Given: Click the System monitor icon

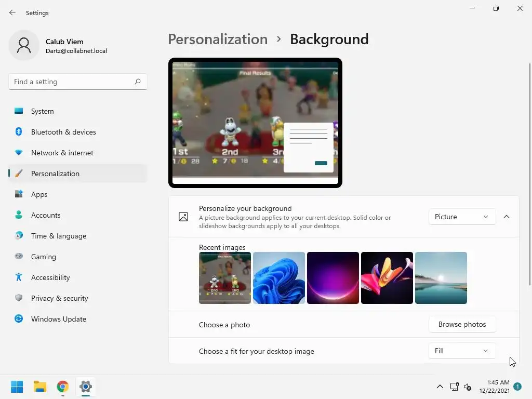Looking at the screenshot, I should 19,111.
